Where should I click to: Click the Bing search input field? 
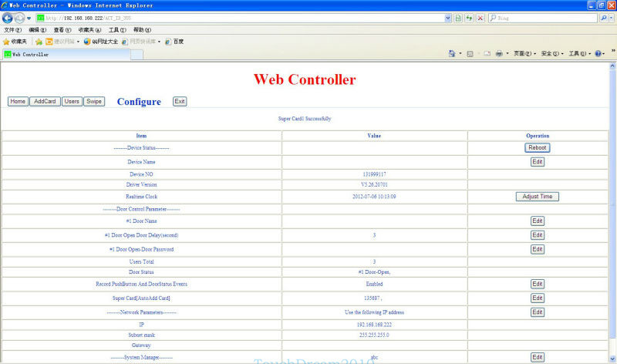pos(546,18)
